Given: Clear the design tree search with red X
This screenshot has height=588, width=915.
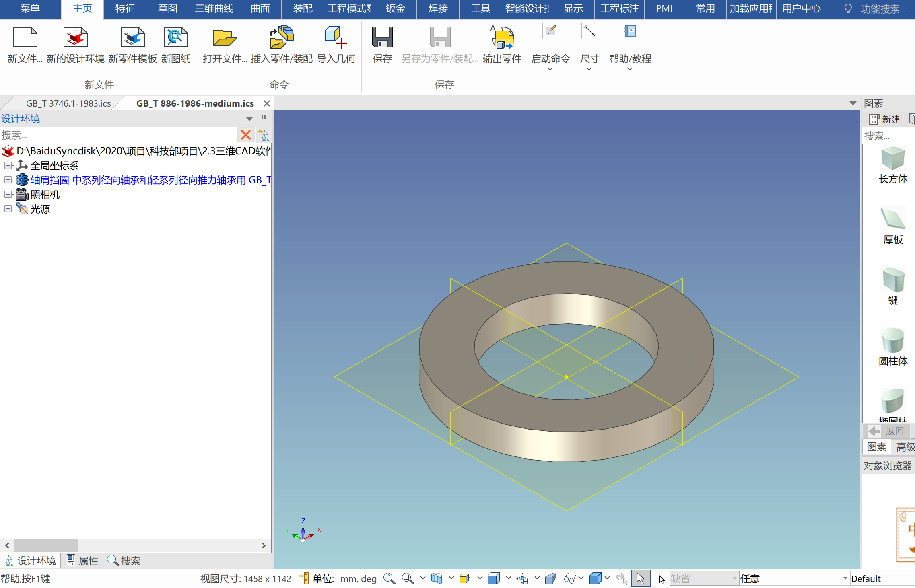Looking at the screenshot, I should click(246, 135).
